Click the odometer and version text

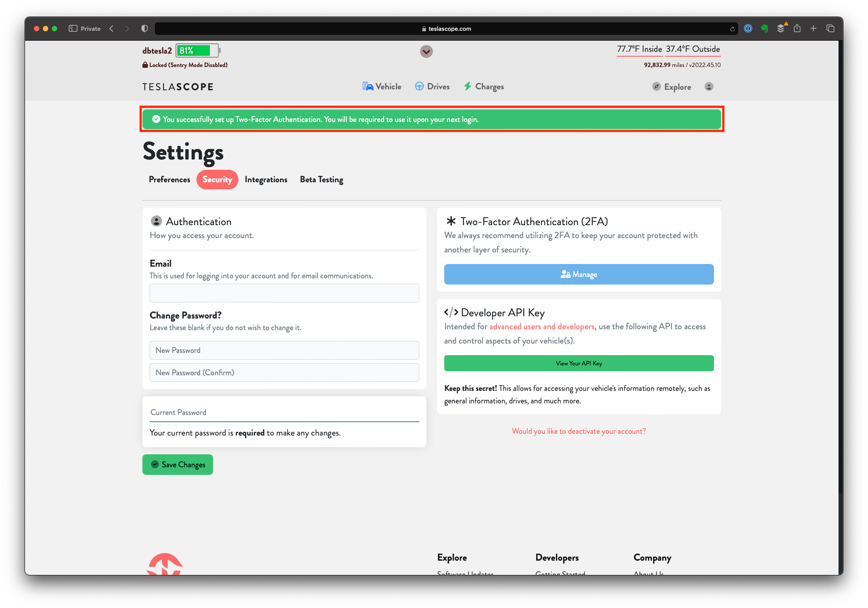(x=682, y=65)
